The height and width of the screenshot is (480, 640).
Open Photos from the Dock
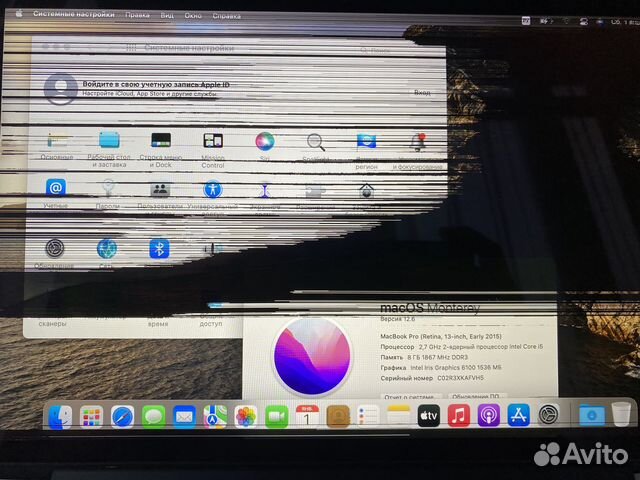[x=246, y=417]
